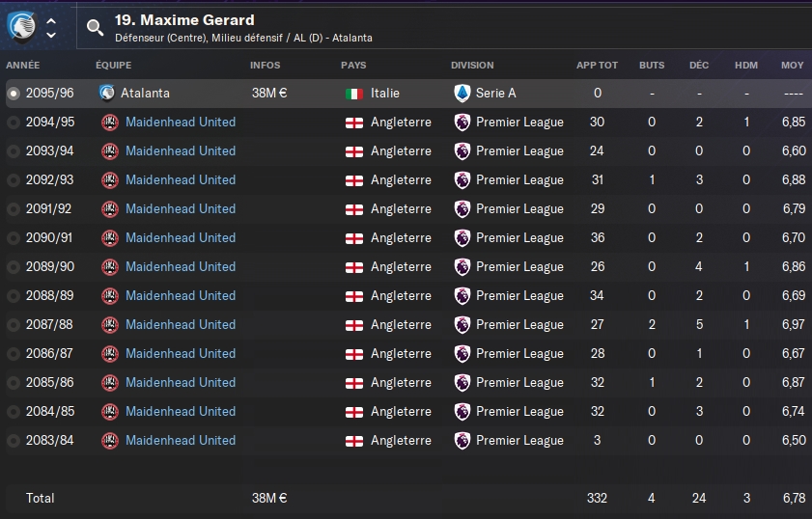Click Maidenhead United crest in 2094/95 row
The height and width of the screenshot is (519, 812).
[x=110, y=123]
